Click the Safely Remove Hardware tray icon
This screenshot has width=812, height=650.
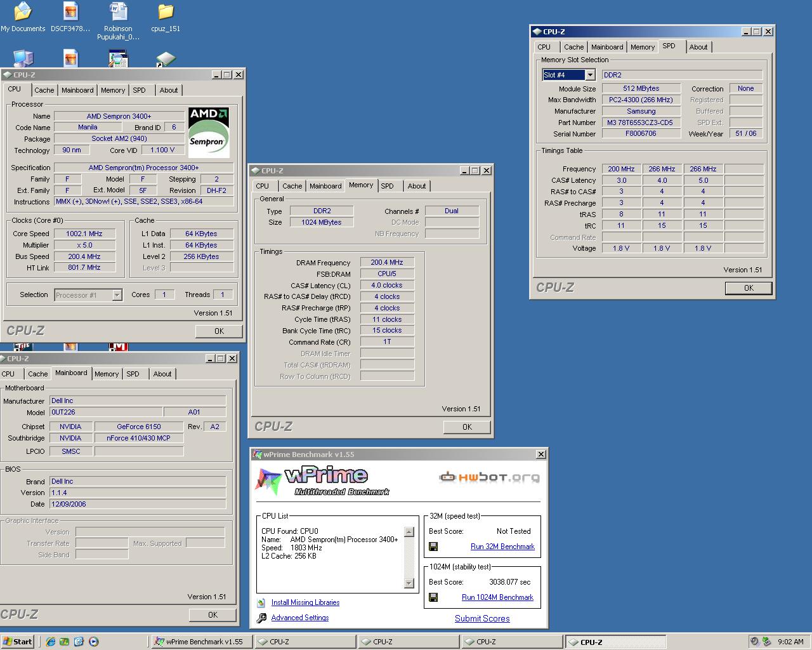coord(766,642)
